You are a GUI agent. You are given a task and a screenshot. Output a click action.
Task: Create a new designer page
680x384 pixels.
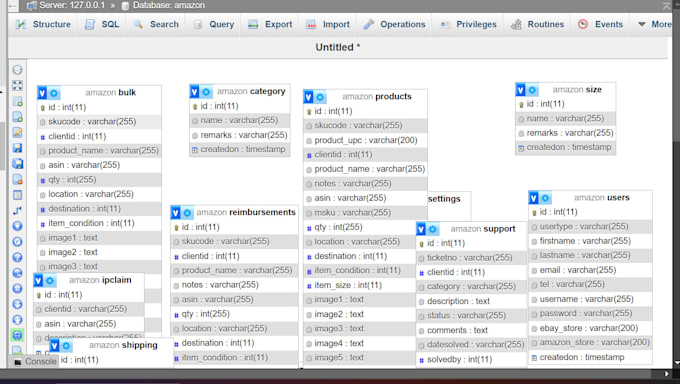point(17,117)
